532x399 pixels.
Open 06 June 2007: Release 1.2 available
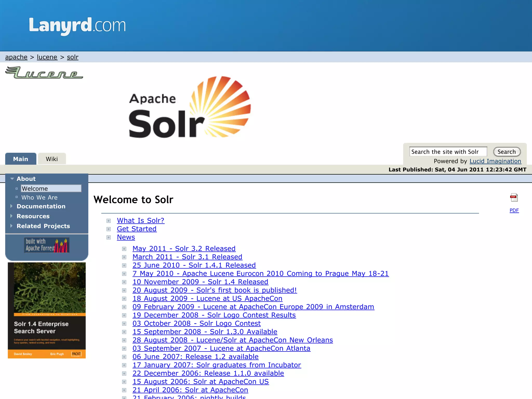[x=195, y=357]
